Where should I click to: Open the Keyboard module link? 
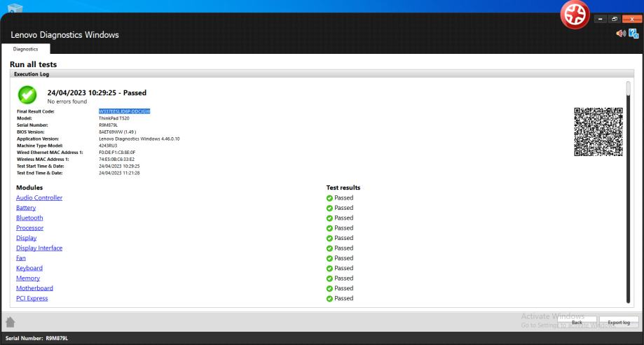coord(29,268)
